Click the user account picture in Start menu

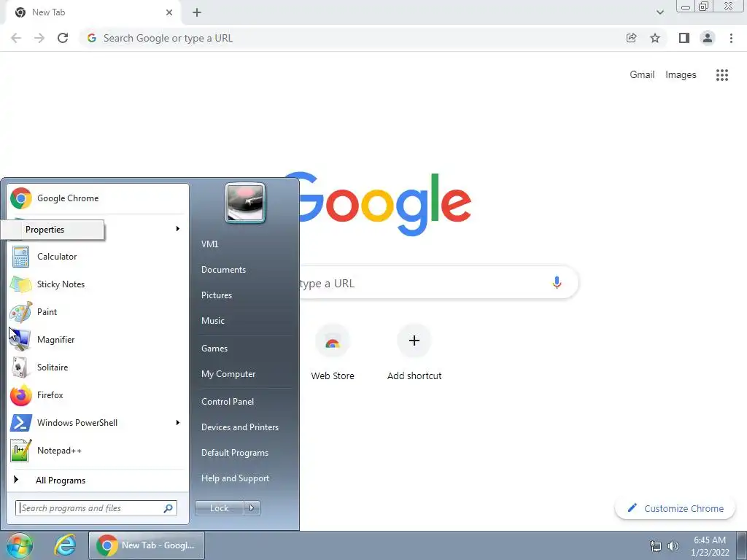click(x=245, y=203)
